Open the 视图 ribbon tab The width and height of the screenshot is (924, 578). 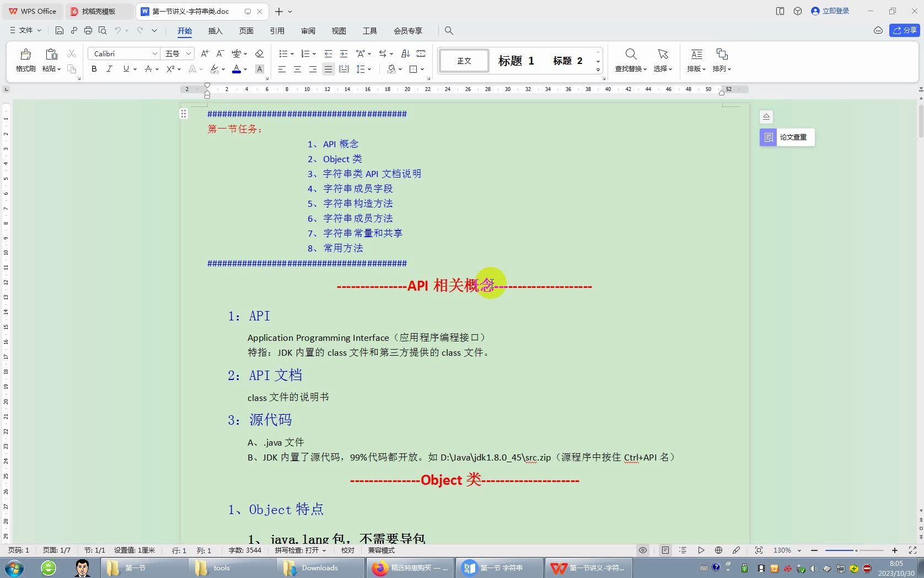[339, 31]
